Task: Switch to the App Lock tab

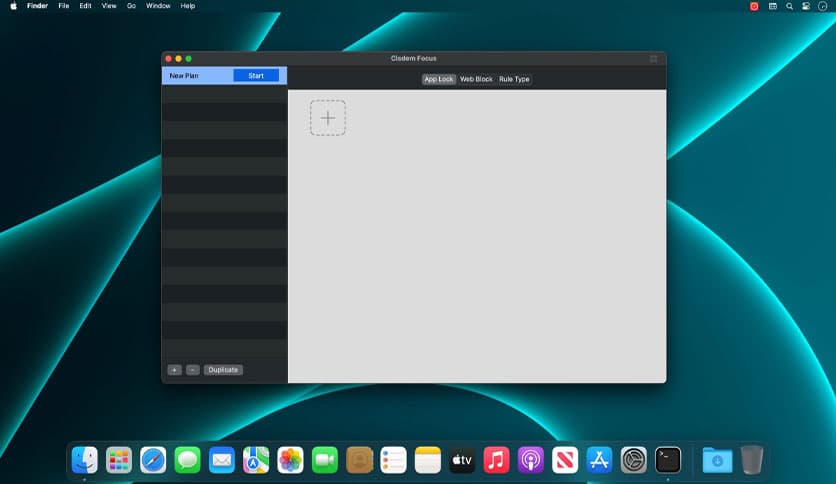Action: click(438, 79)
